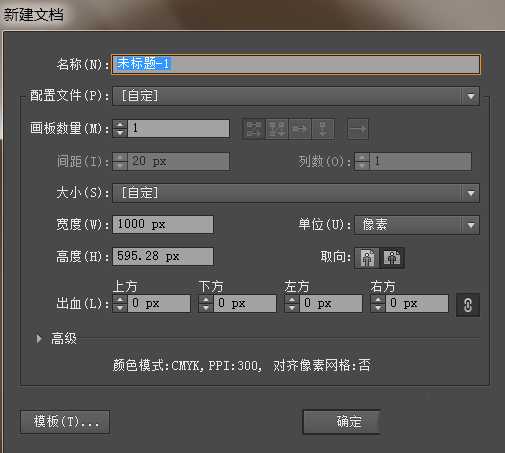The width and height of the screenshot is (505, 453).
Task: Open the 配置文件 profile dropdown
Action: pyautogui.click(x=296, y=96)
